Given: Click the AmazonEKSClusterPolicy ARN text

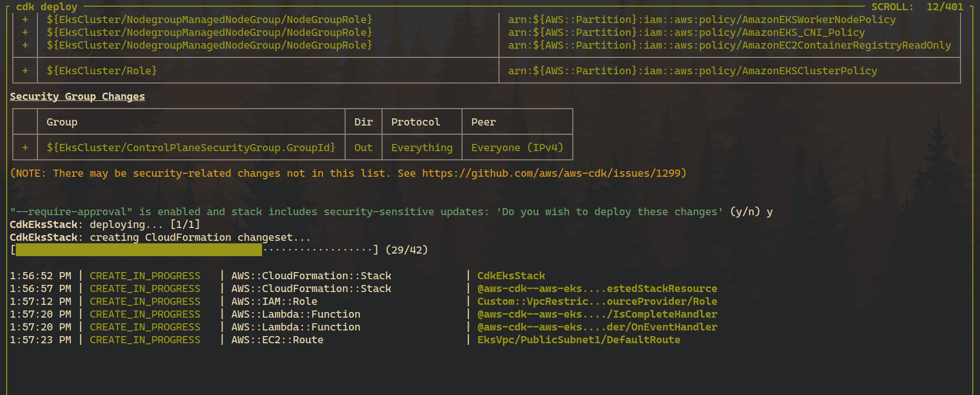Looking at the screenshot, I should tap(692, 71).
